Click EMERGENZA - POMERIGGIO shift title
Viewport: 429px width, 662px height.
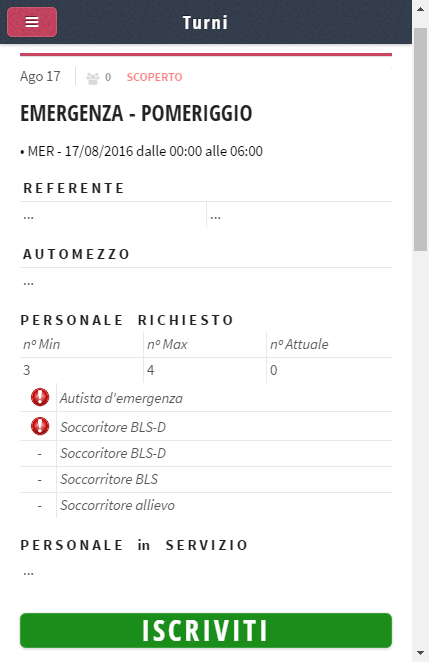(136, 113)
